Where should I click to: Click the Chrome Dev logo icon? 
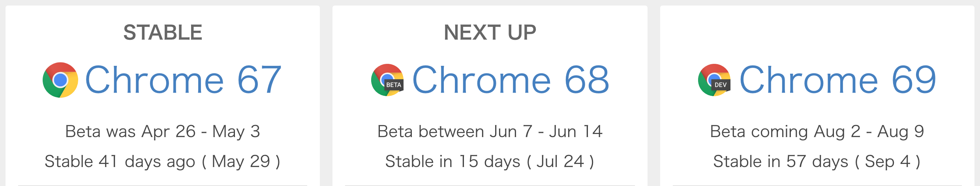tap(714, 80)
